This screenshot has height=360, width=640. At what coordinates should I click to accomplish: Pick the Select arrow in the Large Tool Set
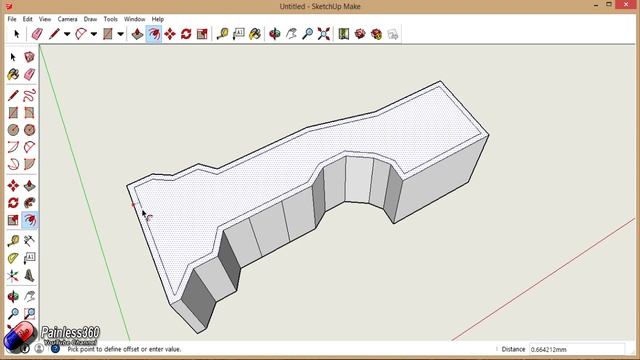[13, 57]
